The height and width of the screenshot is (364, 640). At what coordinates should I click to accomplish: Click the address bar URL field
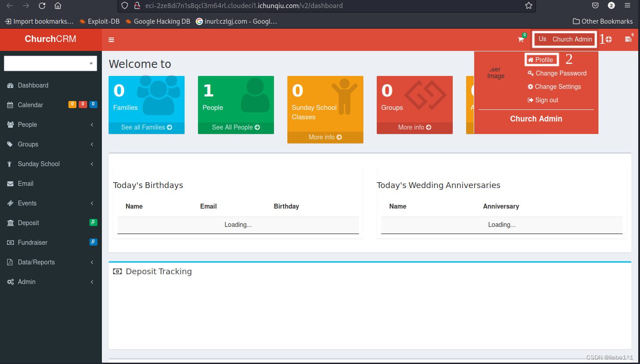point(327,6)
